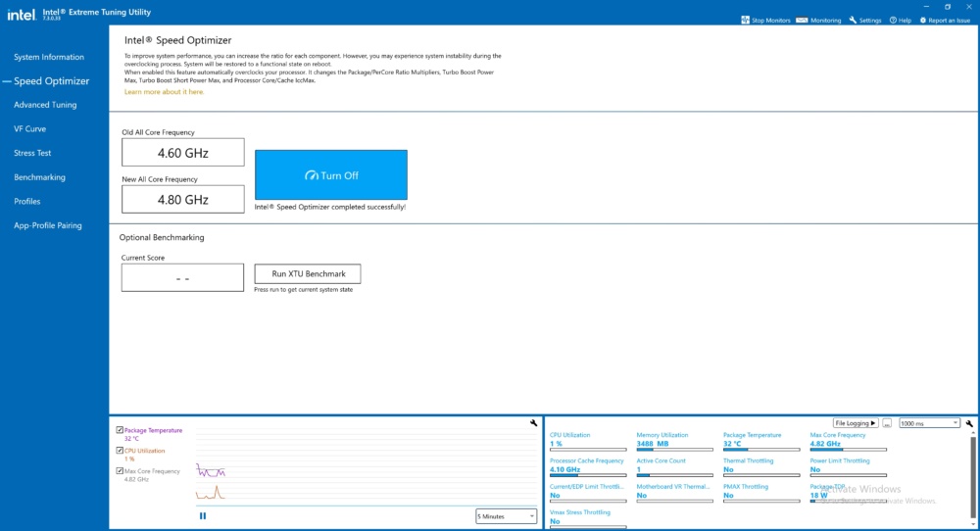This screenshot has width=980, height=531.
Task: Click the CPU Utilization progress bar
Action: pyautogui.click(x=588, y=449)
